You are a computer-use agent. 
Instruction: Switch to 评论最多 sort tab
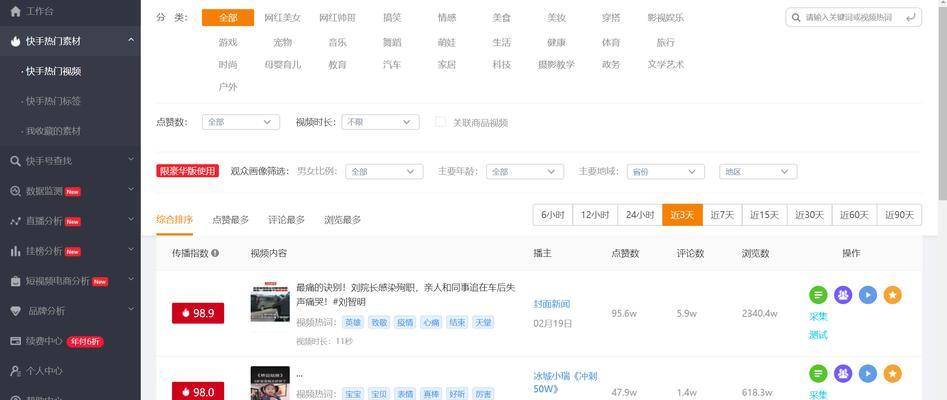pyautogui.click(x=286, y=220)
